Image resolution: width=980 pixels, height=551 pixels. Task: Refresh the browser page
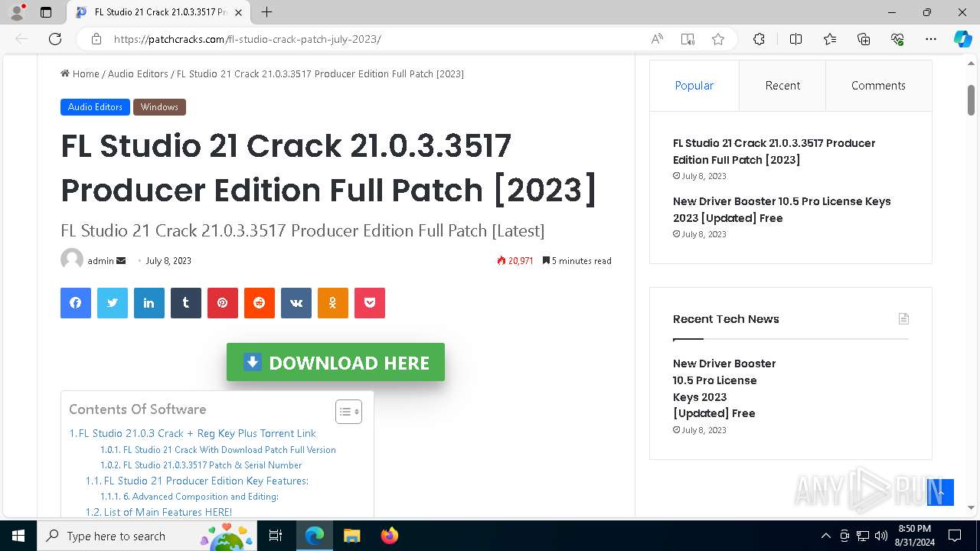55,39
